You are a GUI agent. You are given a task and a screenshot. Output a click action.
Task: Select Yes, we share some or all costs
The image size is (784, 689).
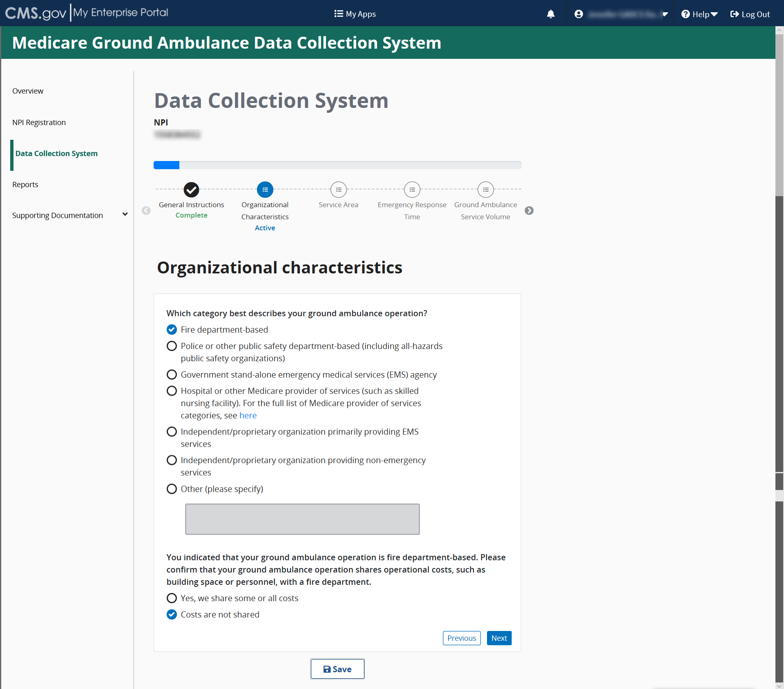[172, 598]
